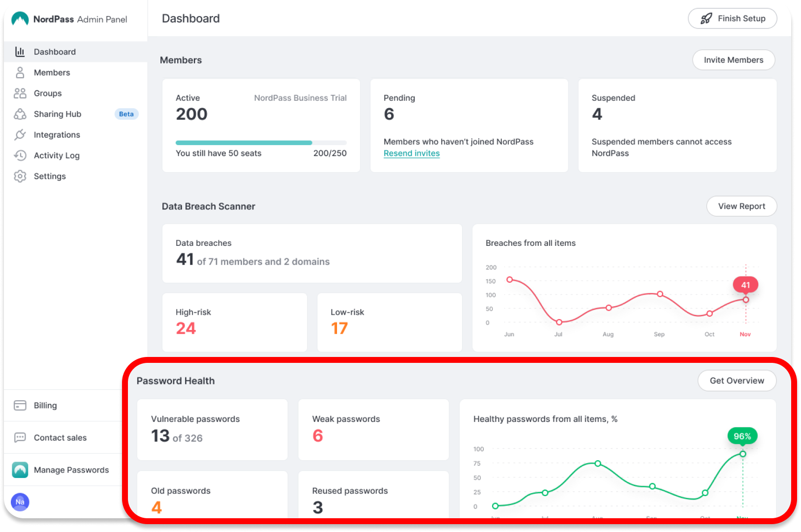Click the Members person icon
This screenshot has width=801, height=532.
point(20,73)
